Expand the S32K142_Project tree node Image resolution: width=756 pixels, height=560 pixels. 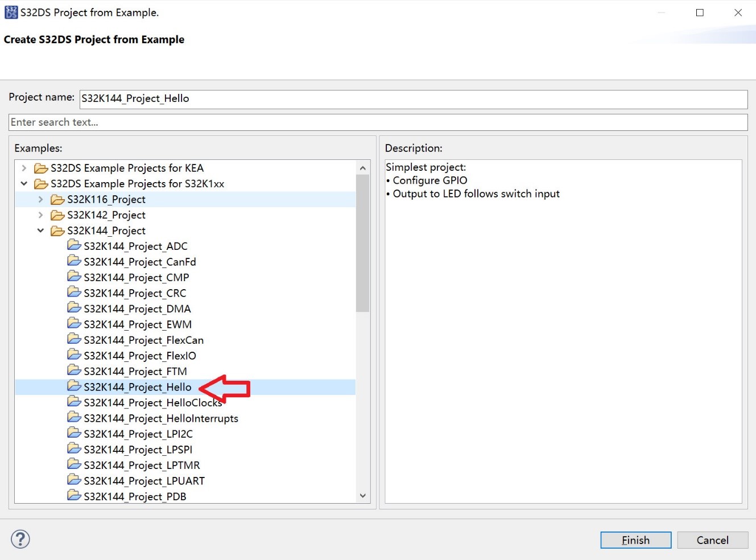[x=40, y=215]
